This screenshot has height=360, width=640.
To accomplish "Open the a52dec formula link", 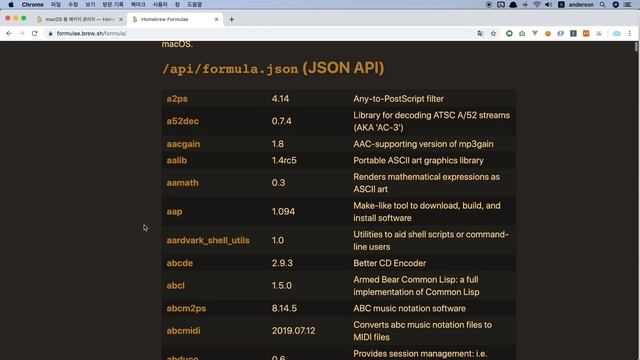I will [182, 121].
